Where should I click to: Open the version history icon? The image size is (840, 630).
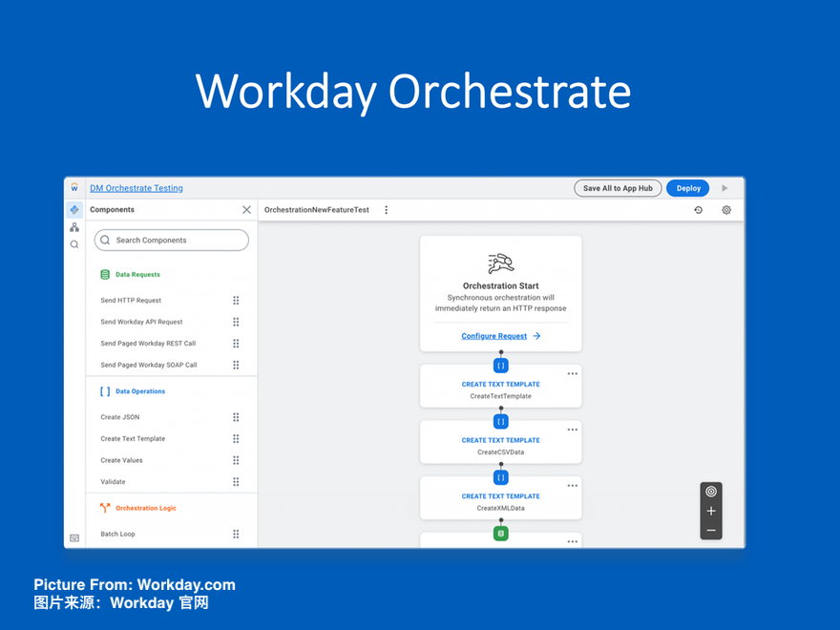pyautogui.click(x=698, y=210)
